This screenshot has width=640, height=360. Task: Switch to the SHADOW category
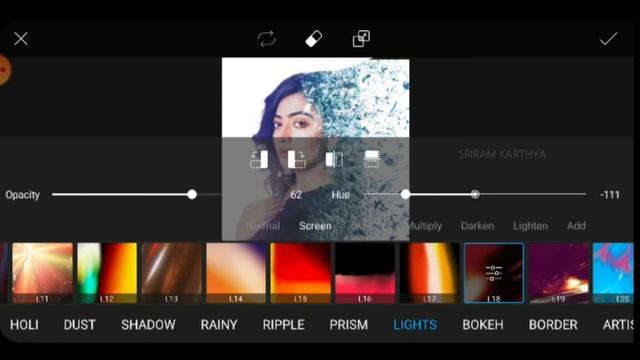tap(148, 325)
